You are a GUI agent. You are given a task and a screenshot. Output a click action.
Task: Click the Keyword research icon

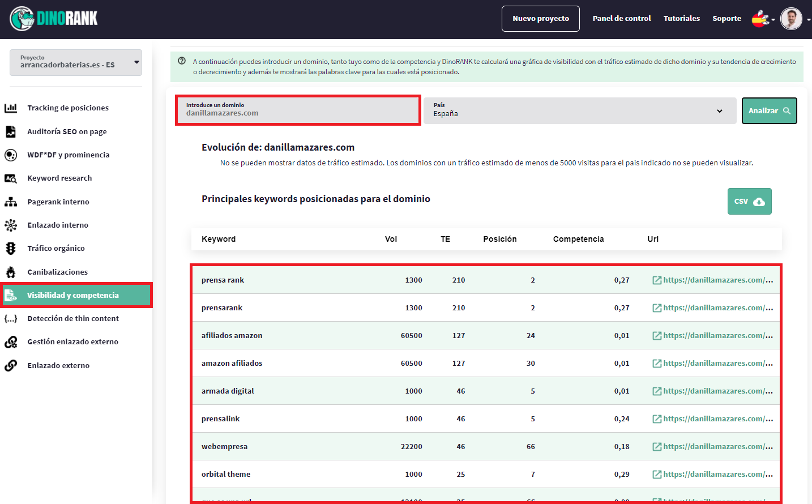[11, 178]
